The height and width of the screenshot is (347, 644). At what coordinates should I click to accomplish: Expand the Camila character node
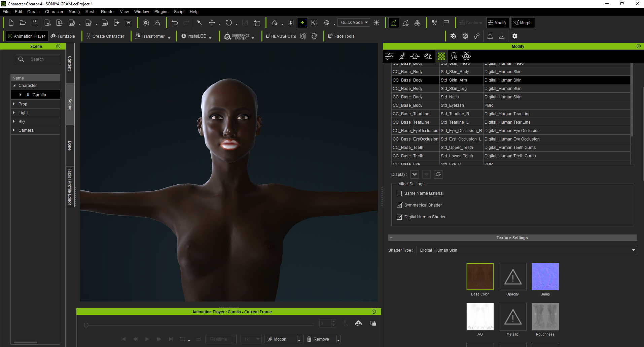point(21,95)
